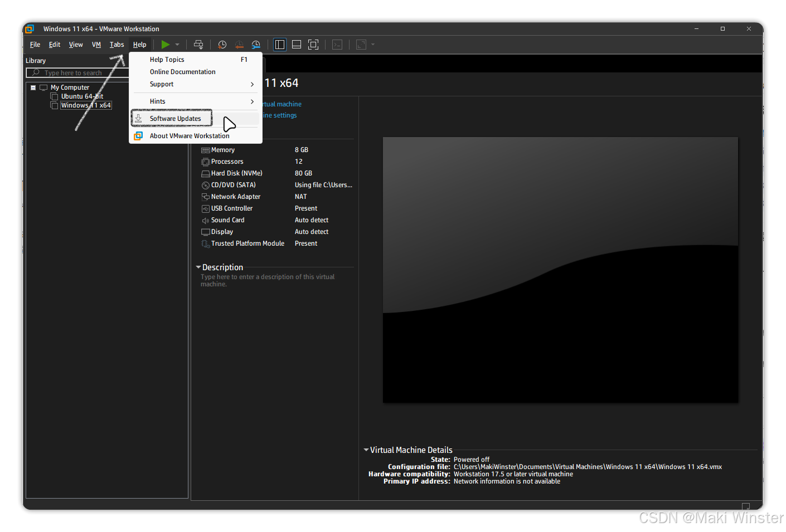Open the View menu

(76, 45)
